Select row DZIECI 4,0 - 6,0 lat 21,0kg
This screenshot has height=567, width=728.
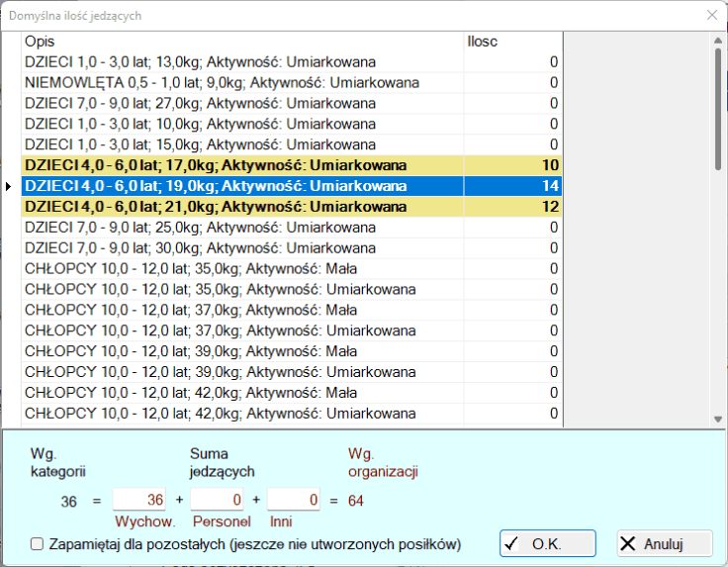pyautogui.click(x=216, y=207)
